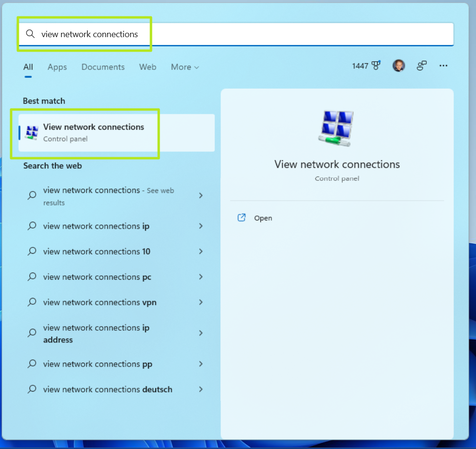
Task: Switch to the Apps tab
Action: [57, 67]
